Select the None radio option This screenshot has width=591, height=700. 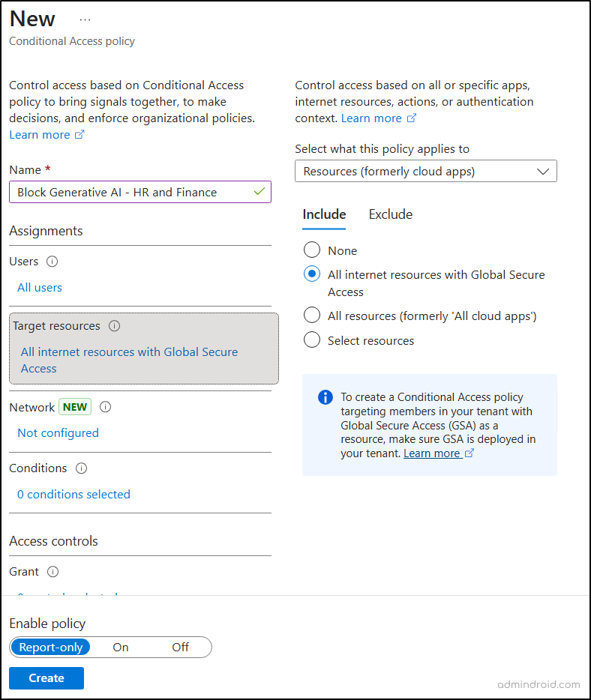pos(312,250)
